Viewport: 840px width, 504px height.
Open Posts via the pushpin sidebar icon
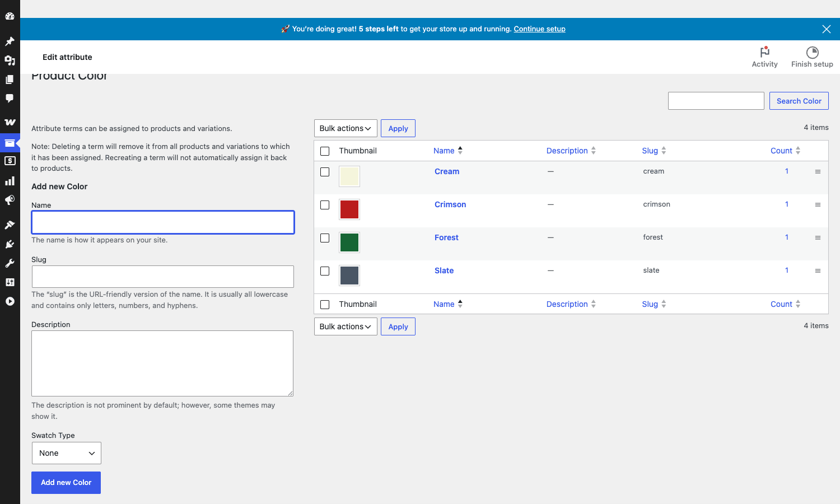(x=10, y=41)
